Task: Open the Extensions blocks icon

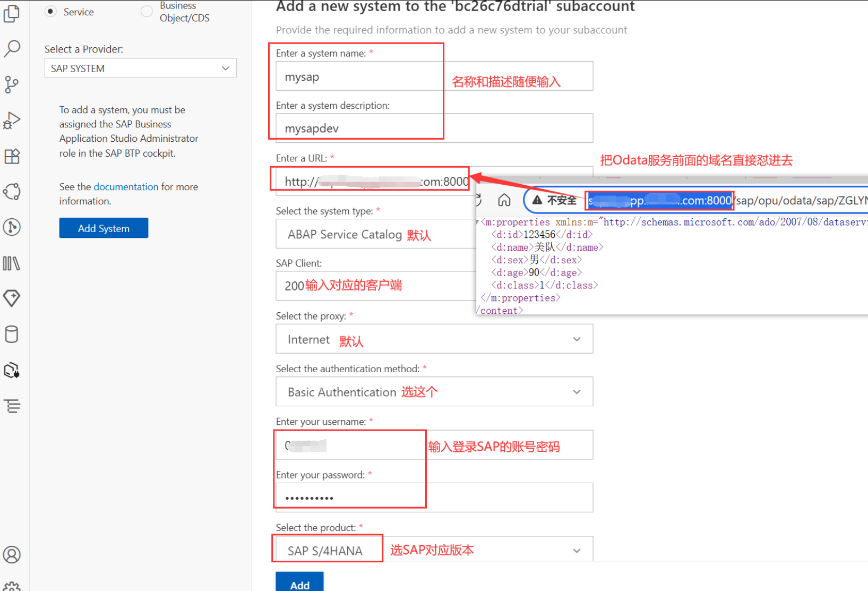Action: (12, 156)
